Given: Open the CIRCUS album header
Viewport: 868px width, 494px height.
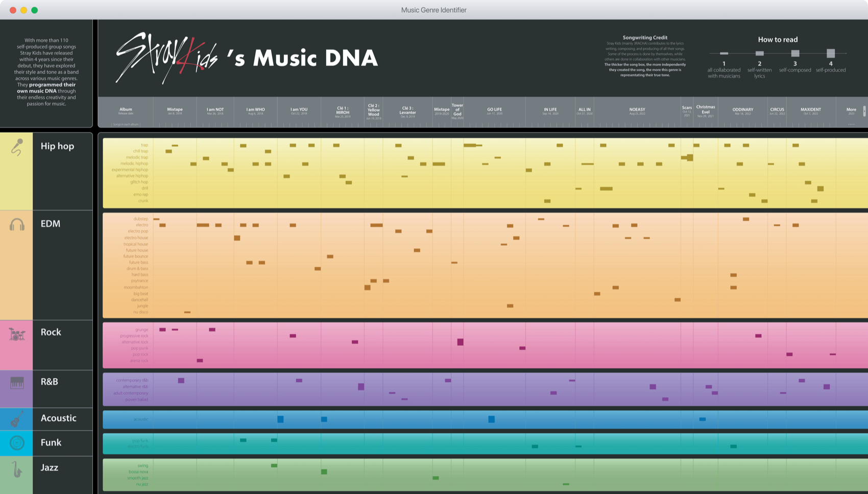Looking at the screenshot, I should click(x=777, y=111).
